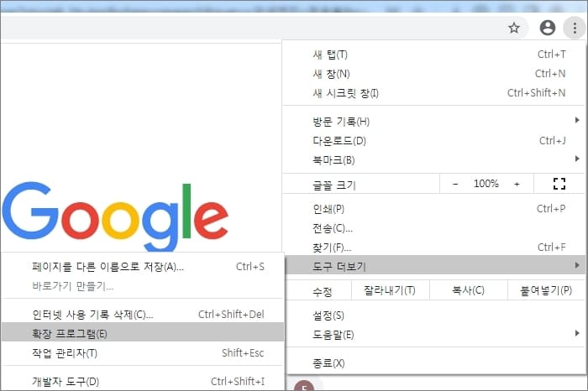Click the Google logo
Image resolution: width=588 pixels, height=391 pixels.
point(115,216)
